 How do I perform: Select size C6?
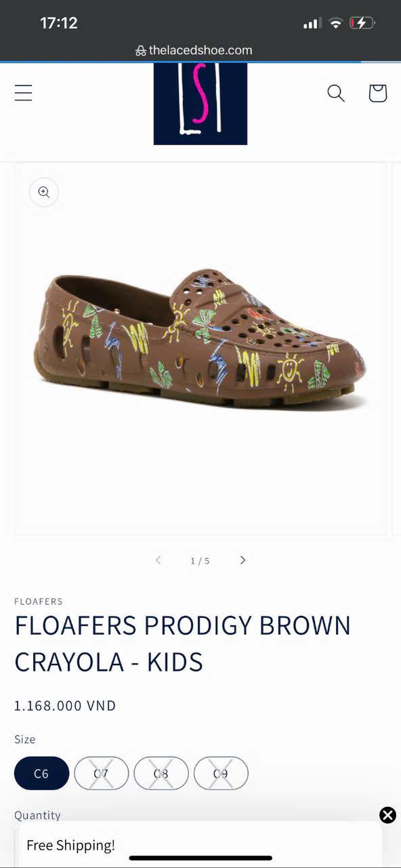click(x=41, y=773)
